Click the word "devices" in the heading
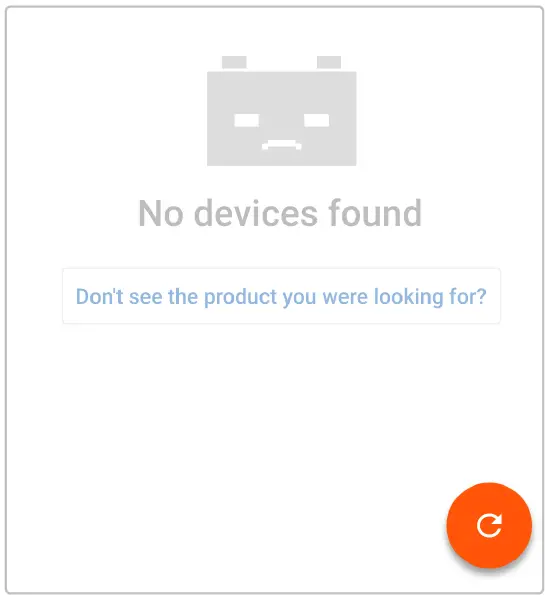The image size is (545, 595). pyautogui.click(x=256, y=213)
